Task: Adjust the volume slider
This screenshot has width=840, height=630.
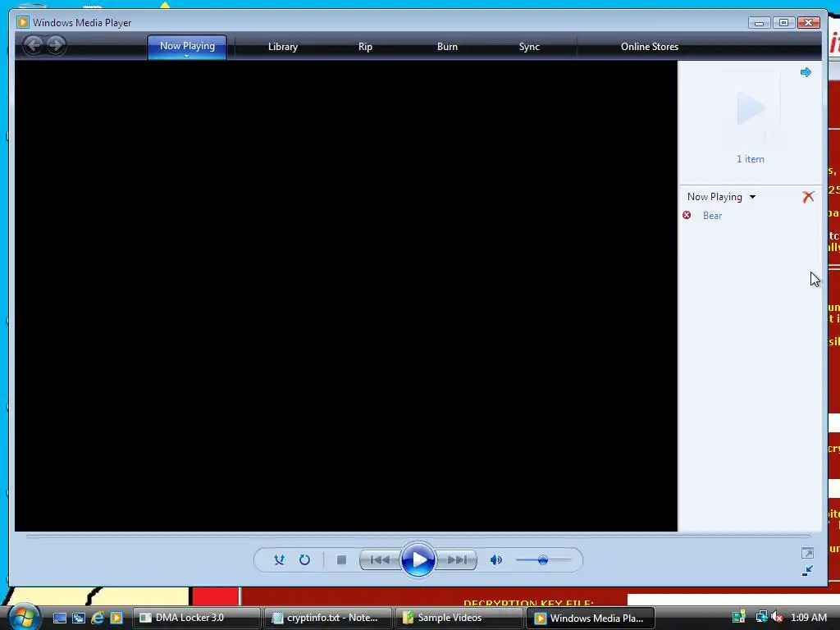Action: coord(543,559)
